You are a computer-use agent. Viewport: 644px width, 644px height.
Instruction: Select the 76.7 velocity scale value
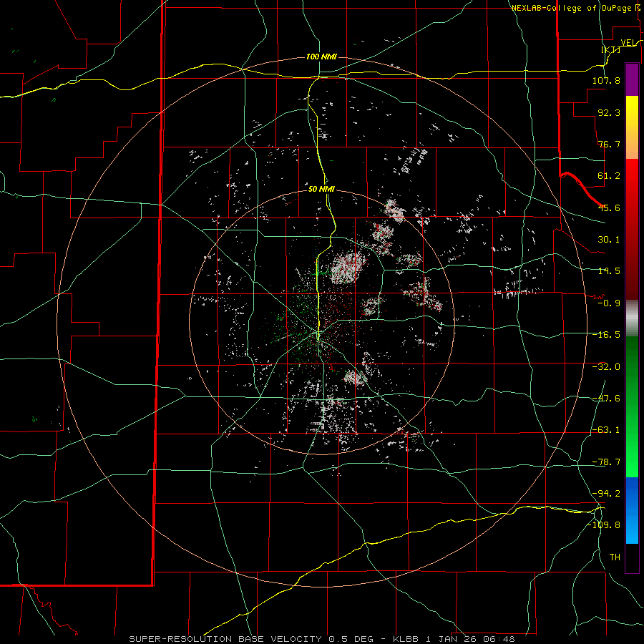coord(609,144)
